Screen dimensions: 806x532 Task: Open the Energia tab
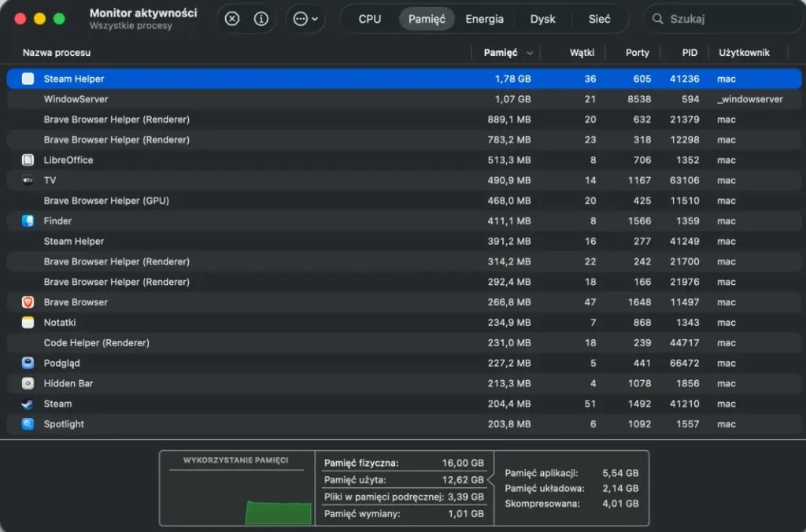click(484, 19)
